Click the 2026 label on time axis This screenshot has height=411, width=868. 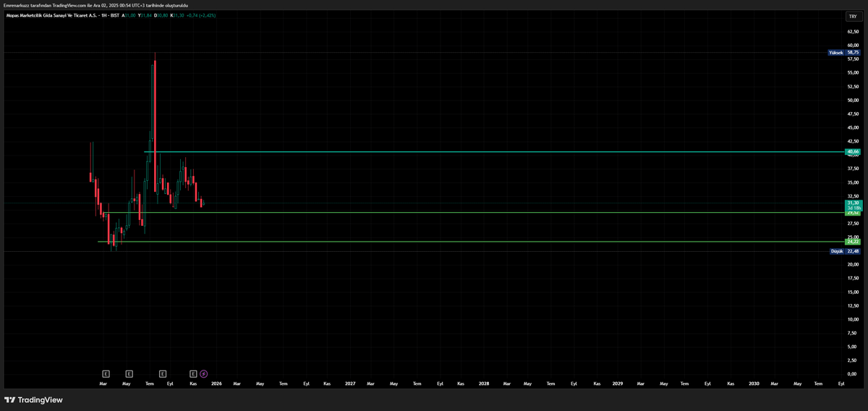click(216, 384)
